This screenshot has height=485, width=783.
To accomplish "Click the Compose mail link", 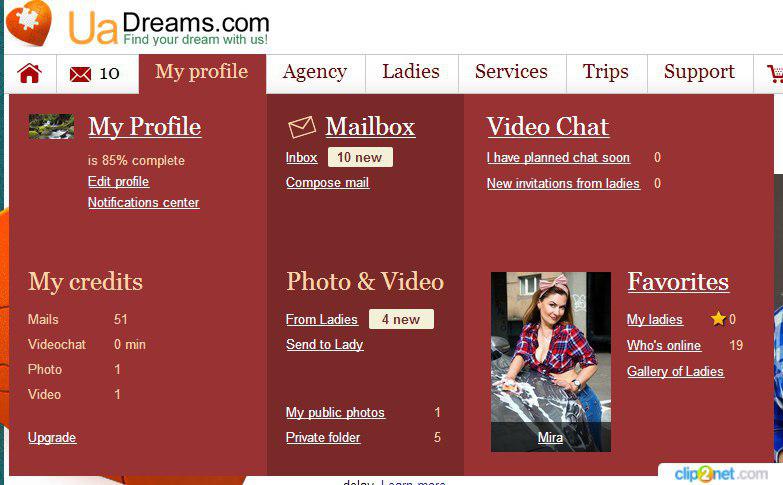I will point(328,183).
